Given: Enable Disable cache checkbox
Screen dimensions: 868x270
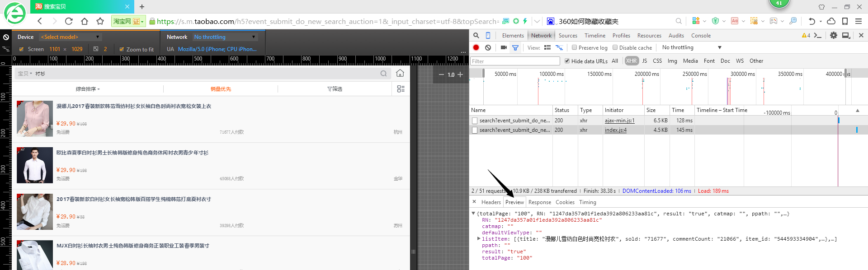Looking at the screenshot, I should click(x=615, y=47).
